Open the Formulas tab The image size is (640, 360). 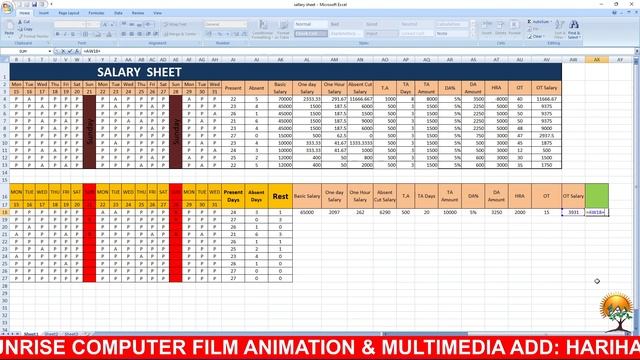[x=96, y=13]
